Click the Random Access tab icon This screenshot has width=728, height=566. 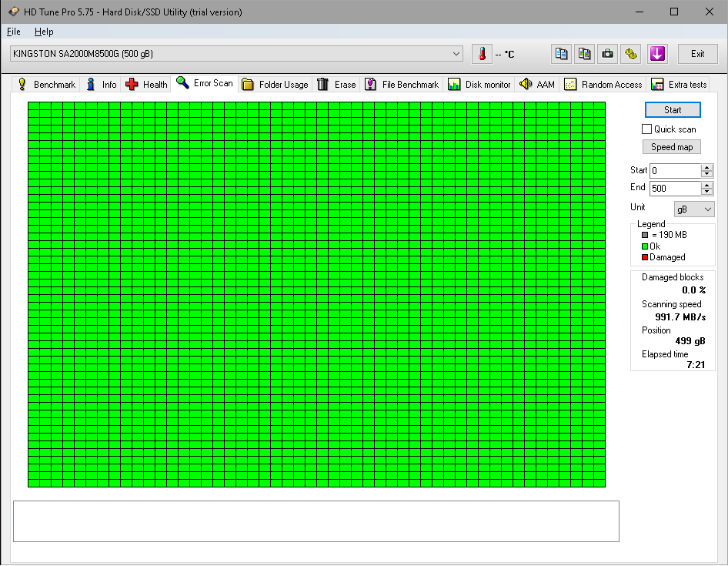(570, 84)
